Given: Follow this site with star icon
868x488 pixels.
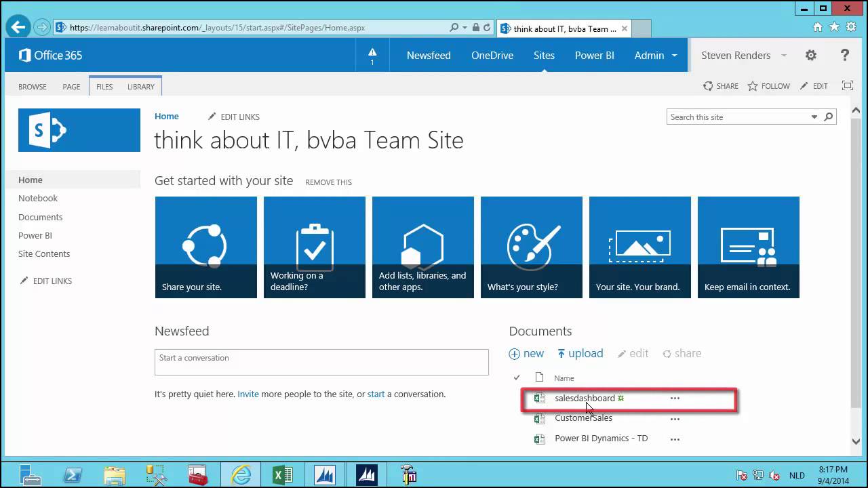Looking at the screenshot, I should 768,86.
